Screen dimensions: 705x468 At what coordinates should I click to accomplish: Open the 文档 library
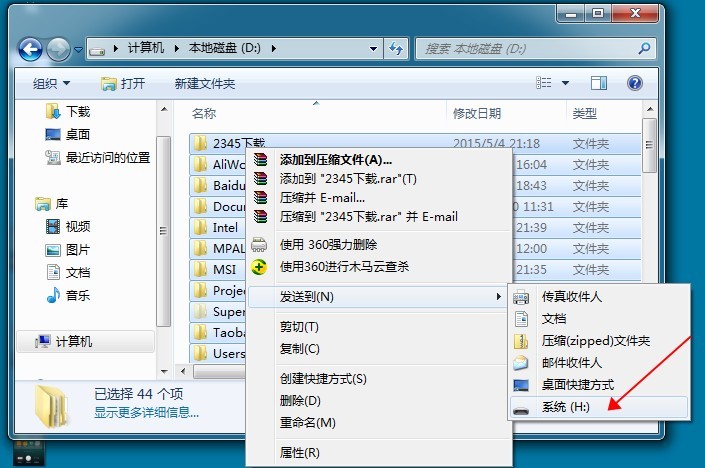(x=68, y=272)
